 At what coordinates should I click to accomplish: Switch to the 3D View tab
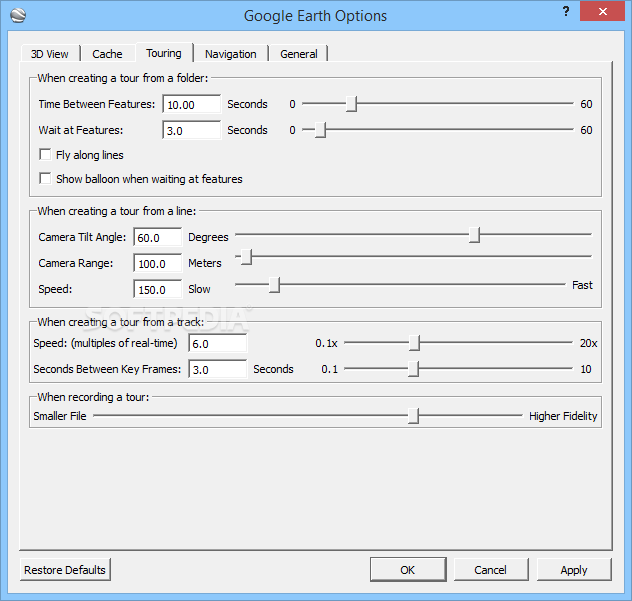pyautogui.click(x=50, y=54)
